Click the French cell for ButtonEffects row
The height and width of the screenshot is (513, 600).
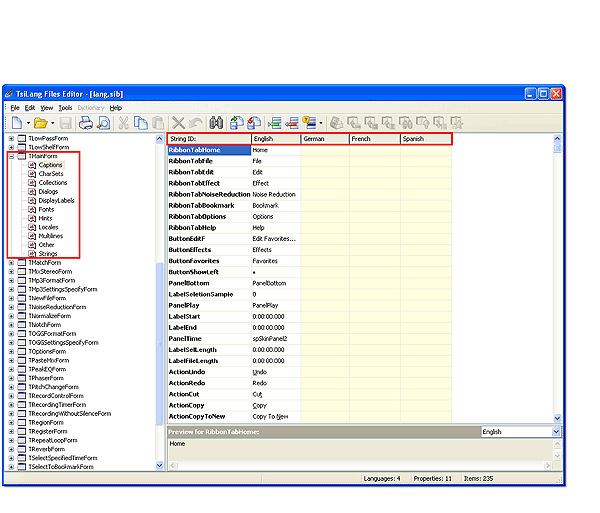click(374, 249)
